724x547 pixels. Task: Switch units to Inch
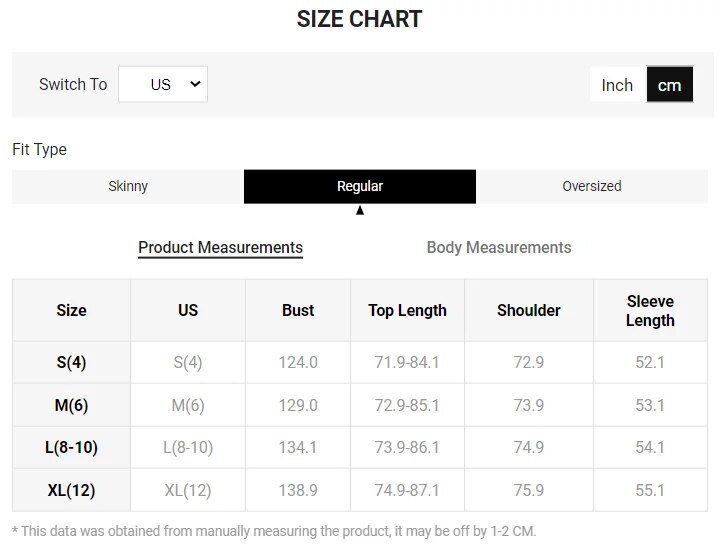tap(618, 85)
